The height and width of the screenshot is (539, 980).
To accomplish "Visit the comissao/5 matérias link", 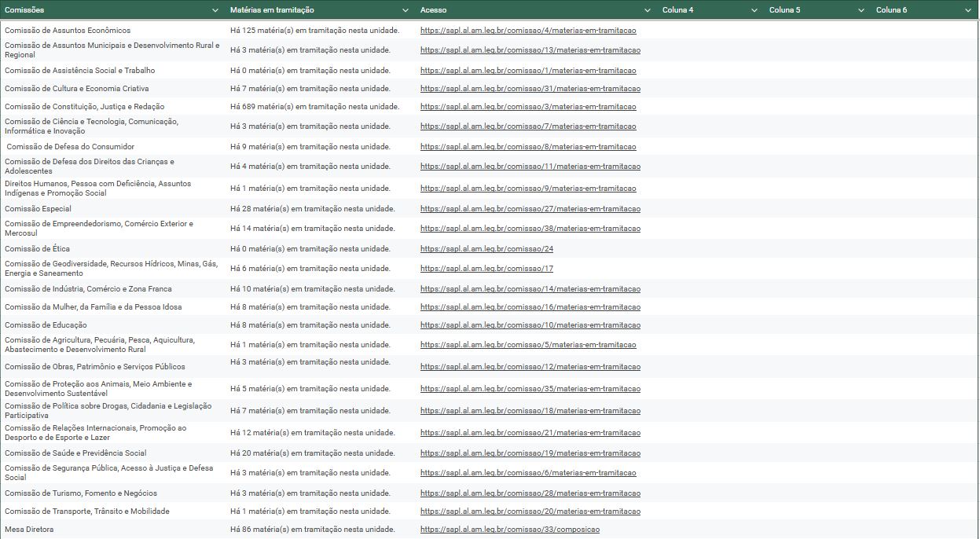I will tap(528, 345).
